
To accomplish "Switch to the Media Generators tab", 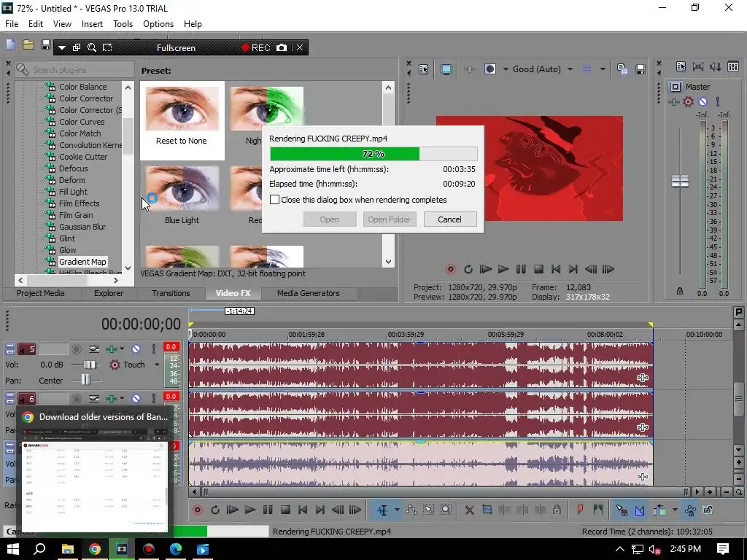I will pyautogui.click(x=309, y=293).
